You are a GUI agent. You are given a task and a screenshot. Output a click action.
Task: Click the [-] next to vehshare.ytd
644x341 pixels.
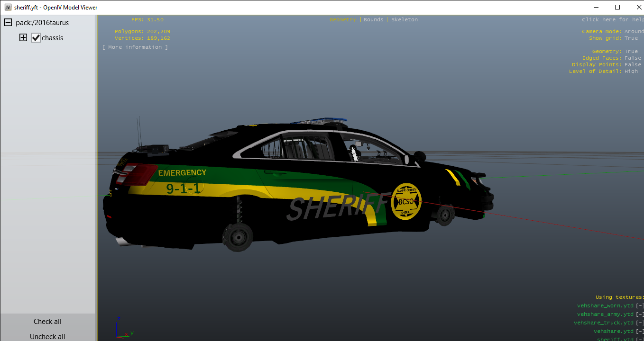(x=640, y=332)
